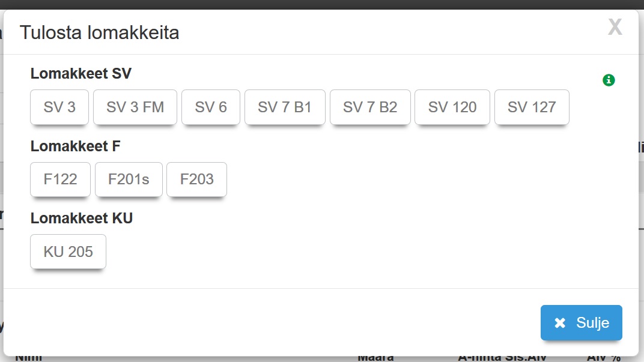644x362 pixels.
Task: Open the F122 form
Action: point(60,179)
